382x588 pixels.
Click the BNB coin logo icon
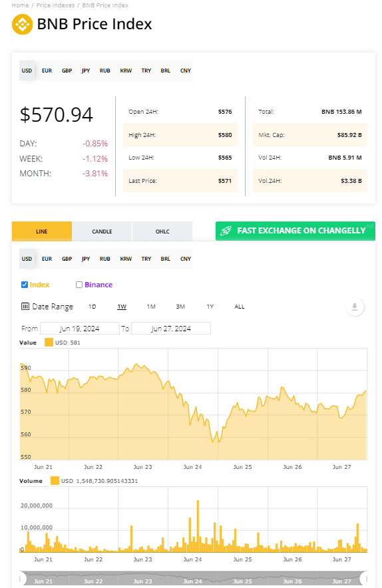pyautogui.click(x=22, y=25)
